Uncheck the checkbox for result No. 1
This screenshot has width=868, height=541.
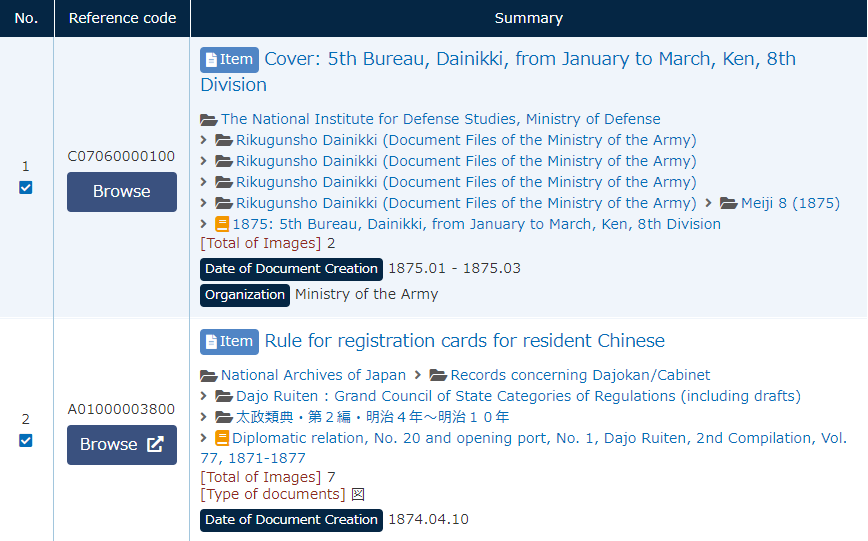pos(26,187)
